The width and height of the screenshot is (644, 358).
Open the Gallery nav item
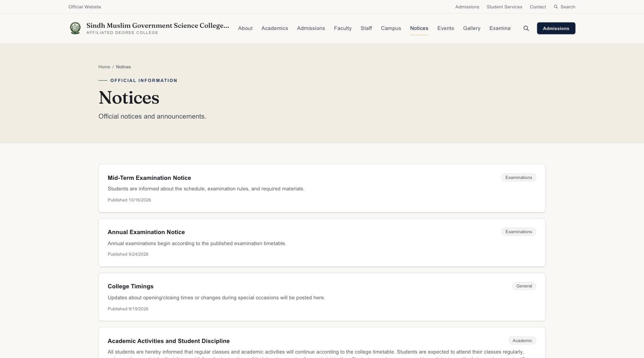(x=471, y=28)
